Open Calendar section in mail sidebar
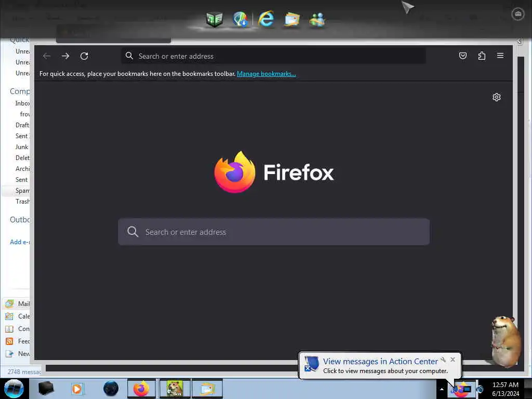 click(17, 316)
